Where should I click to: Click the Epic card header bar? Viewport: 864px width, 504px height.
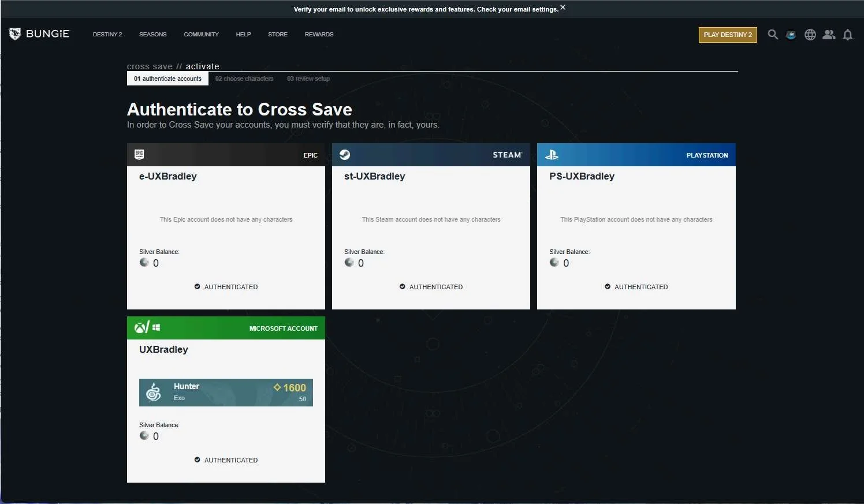226,155
